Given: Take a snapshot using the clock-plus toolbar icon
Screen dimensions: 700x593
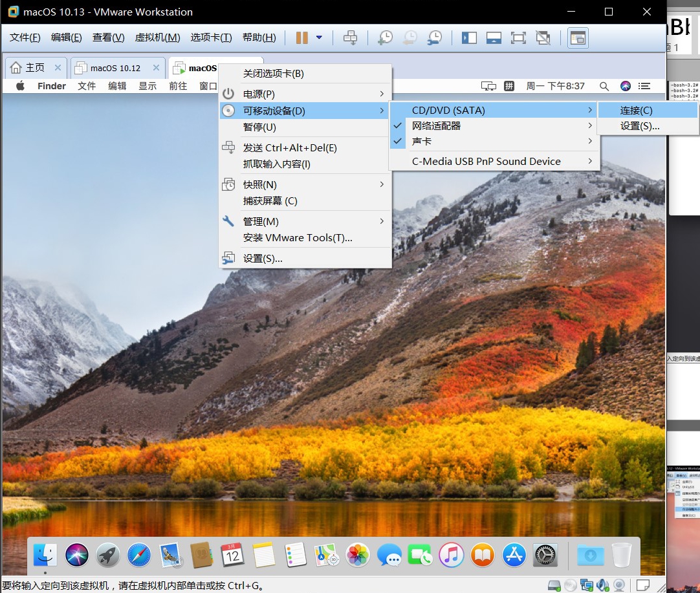Looking at the screenshot, I should click(x=386, y=38).
